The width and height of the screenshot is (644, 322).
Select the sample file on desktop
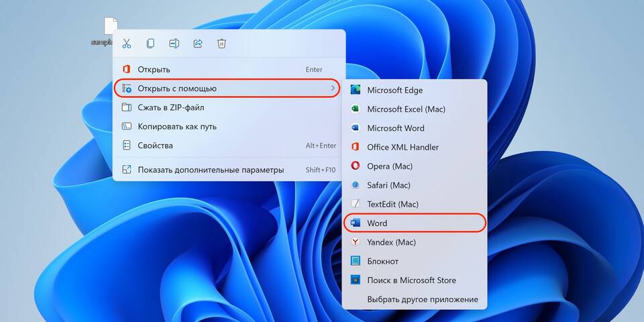point(105,32)
